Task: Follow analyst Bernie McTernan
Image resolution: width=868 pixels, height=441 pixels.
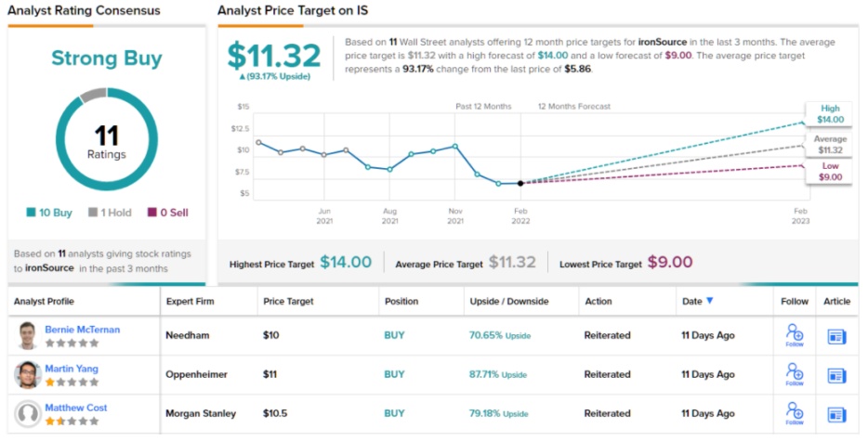Action: [x=795, y=335]
